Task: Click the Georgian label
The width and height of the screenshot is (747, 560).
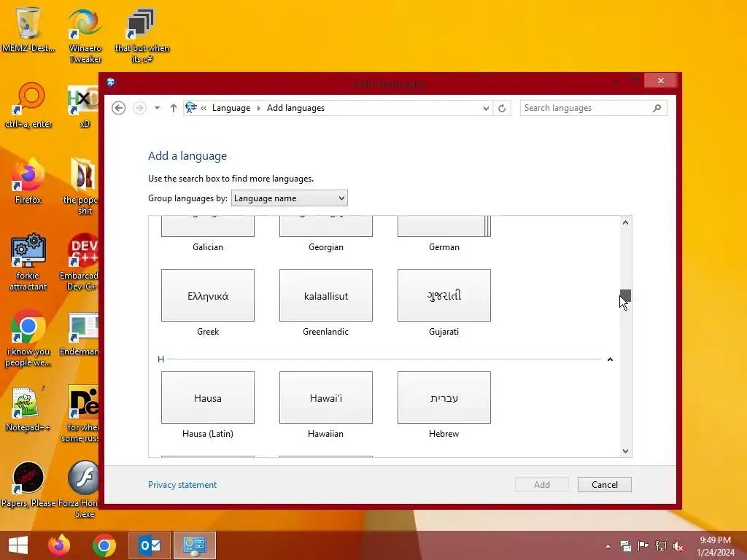Action: click(326, 247)
